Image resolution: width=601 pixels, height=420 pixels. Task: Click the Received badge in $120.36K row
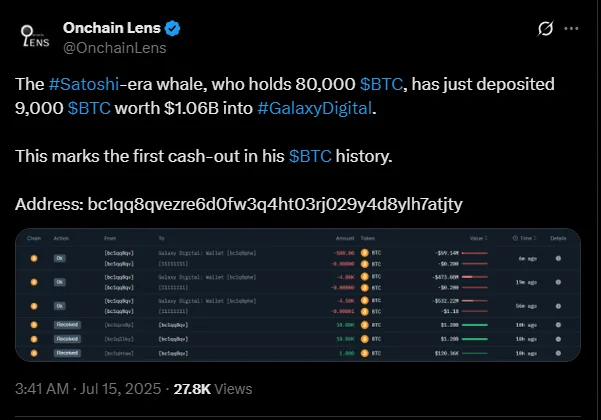pos(67,353)
